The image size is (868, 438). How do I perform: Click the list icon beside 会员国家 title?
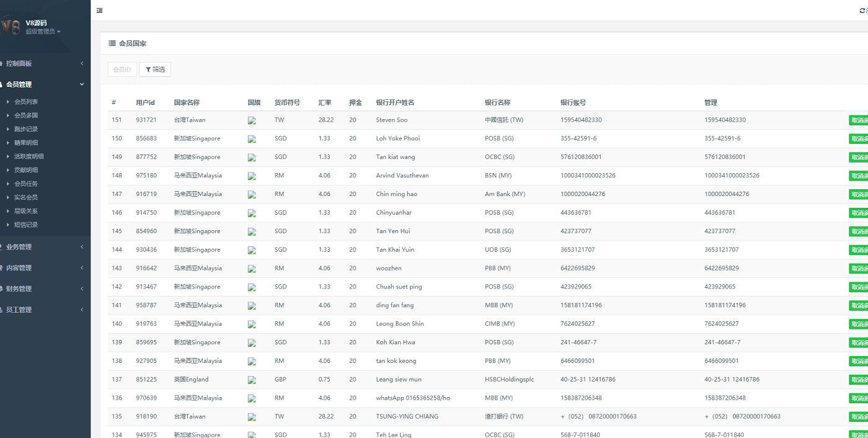(x=112, y=43)
